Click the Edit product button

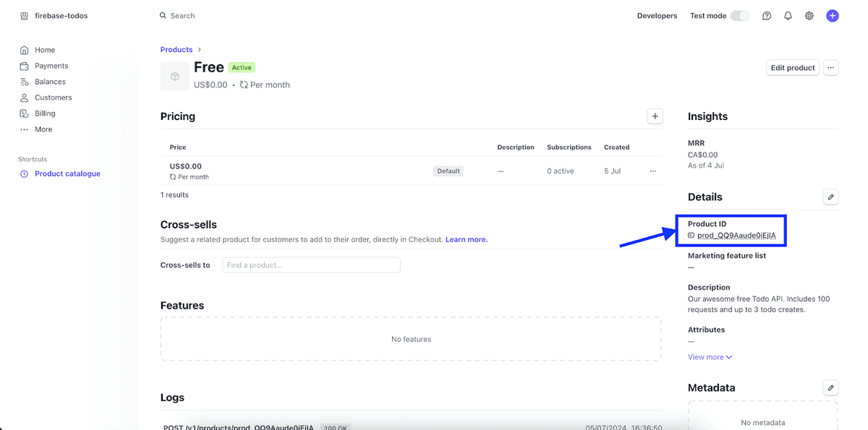pos(792,66)
